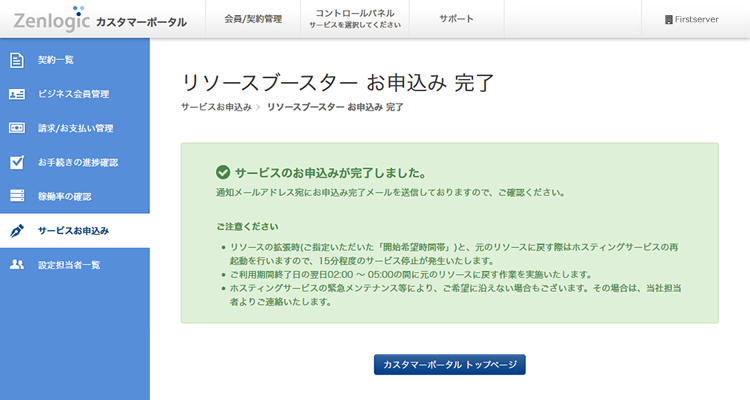The width and height of the screenshot is (750, 400).
Task: Click the Firstserver account name
Action: click(696, 20)
